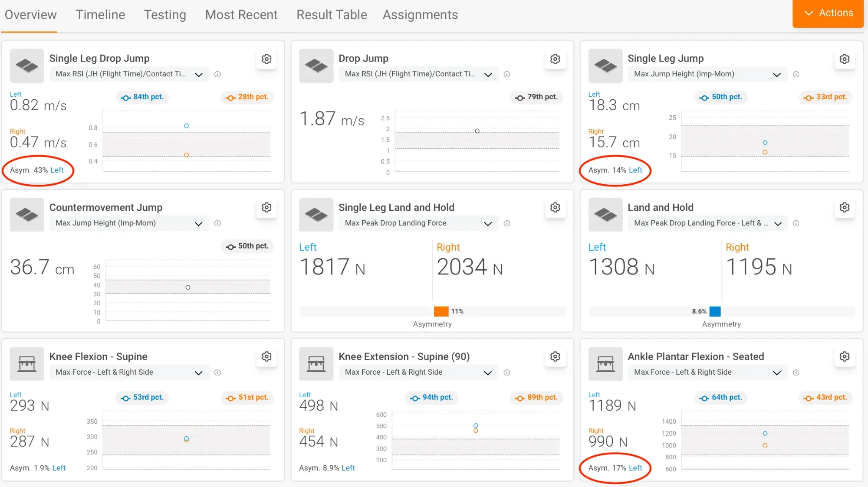
Task: Open Max Force dropdown on Knee Flexion card
Action: pyautogui.click(x=129, y=373)
